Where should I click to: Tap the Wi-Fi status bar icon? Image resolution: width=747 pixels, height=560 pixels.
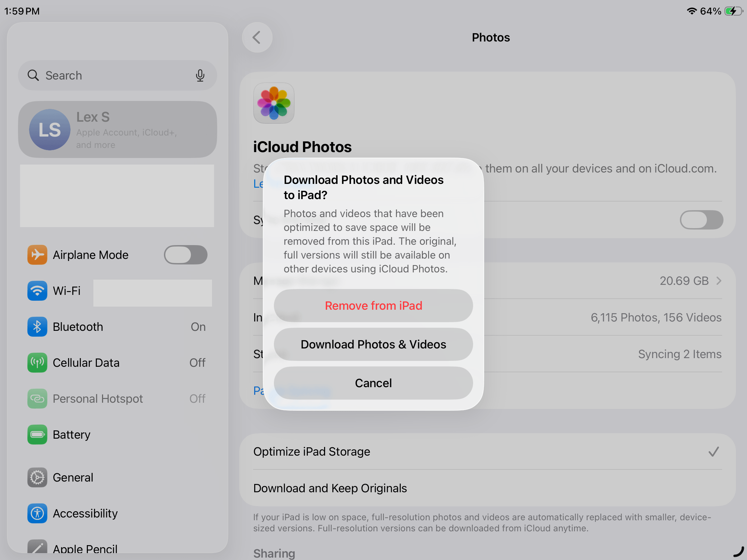[692, 11]
